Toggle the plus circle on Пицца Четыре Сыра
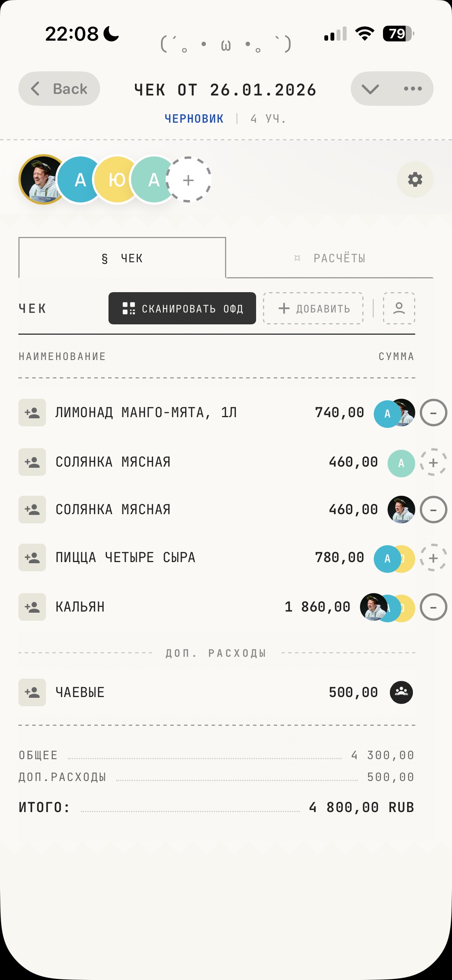Image resolution: width=452 pixels, height=980 pixels. 433,558
